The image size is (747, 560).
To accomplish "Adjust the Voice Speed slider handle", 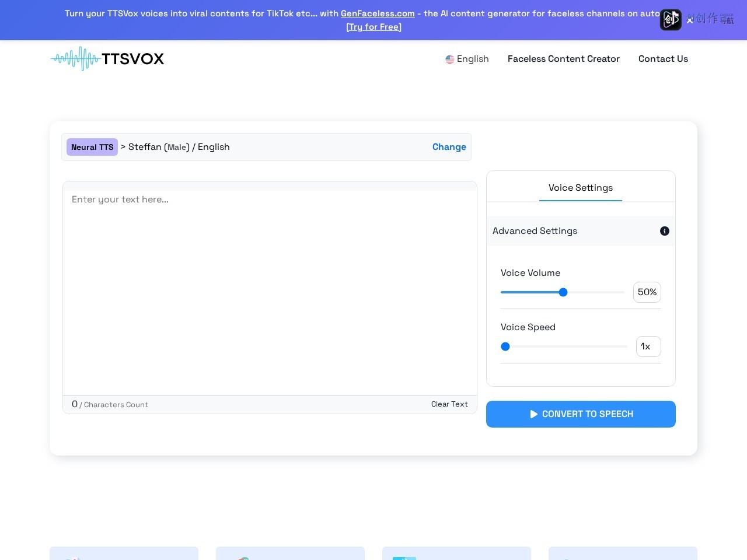I will click(x=505, y=346).
